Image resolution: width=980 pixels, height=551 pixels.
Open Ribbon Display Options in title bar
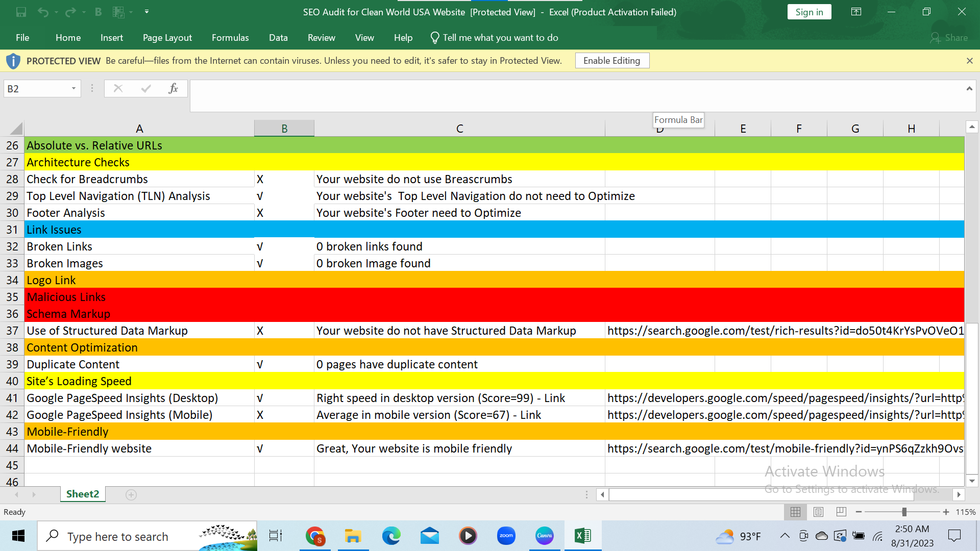[x=856, y=12]
